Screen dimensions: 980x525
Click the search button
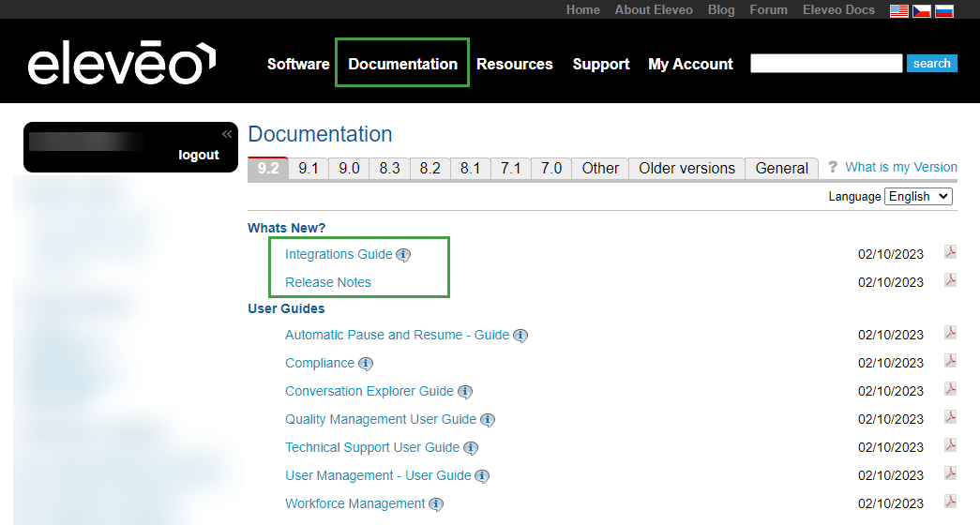(x=931, y=64)
